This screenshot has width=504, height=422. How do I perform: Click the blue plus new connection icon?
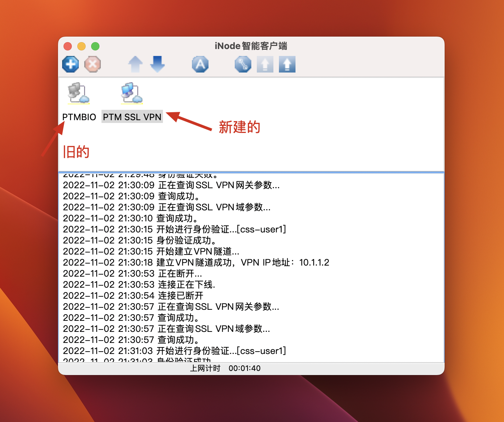tap(70, 64)
